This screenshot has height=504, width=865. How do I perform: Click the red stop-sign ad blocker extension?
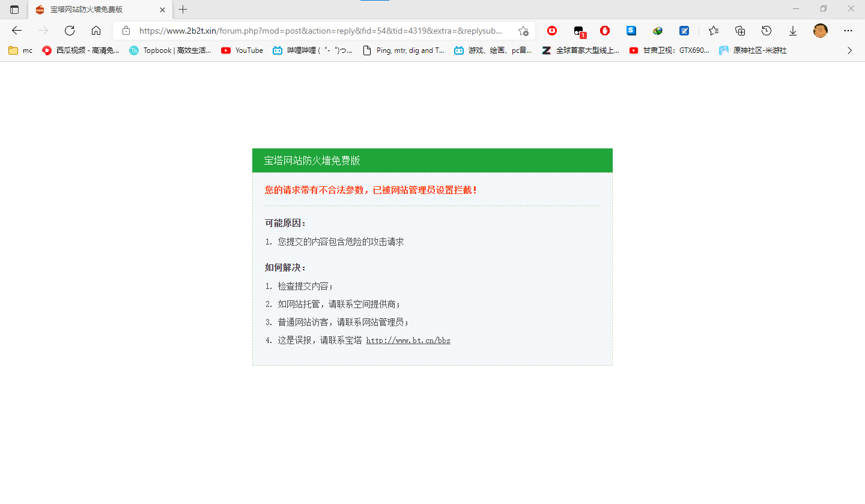(x=604, y=31)
